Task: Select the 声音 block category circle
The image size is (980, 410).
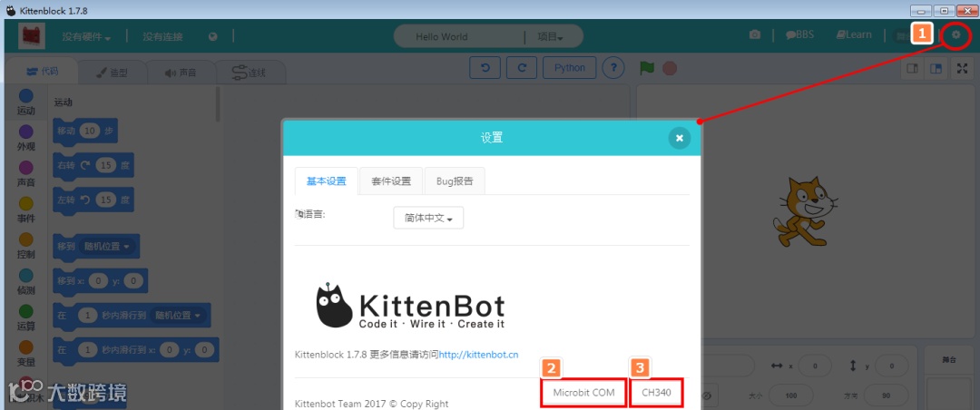Action: pyautogui.click(x=25, y=168)
